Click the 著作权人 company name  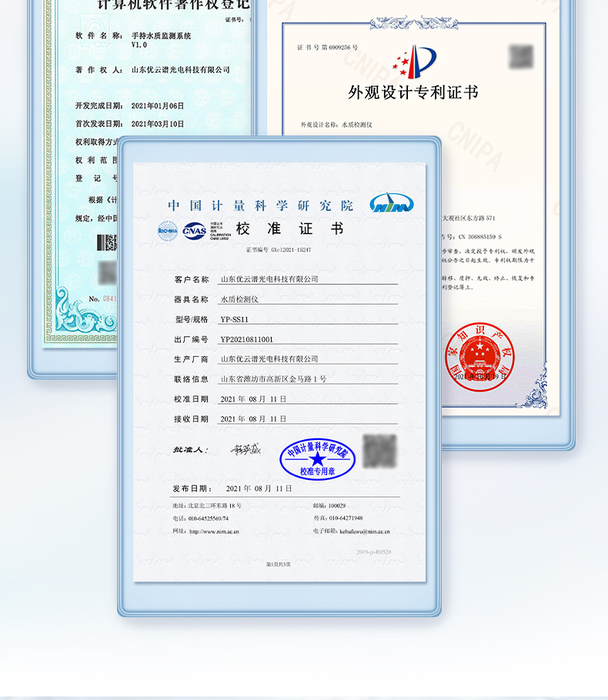coord(181,70)
